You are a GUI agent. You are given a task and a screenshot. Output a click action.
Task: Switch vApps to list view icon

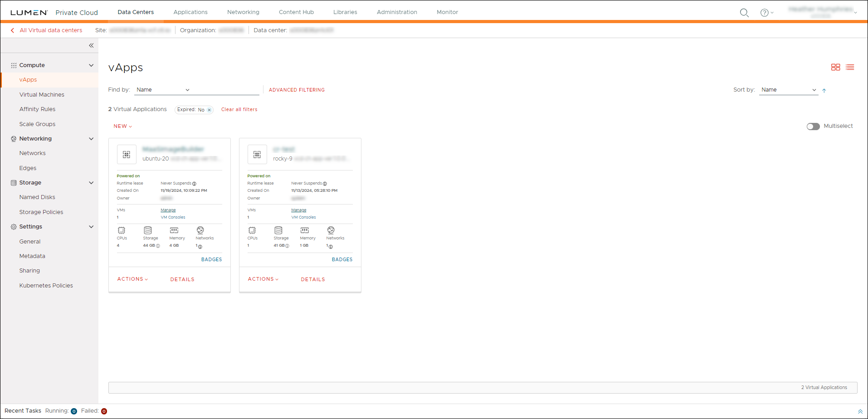coord(850,67)
